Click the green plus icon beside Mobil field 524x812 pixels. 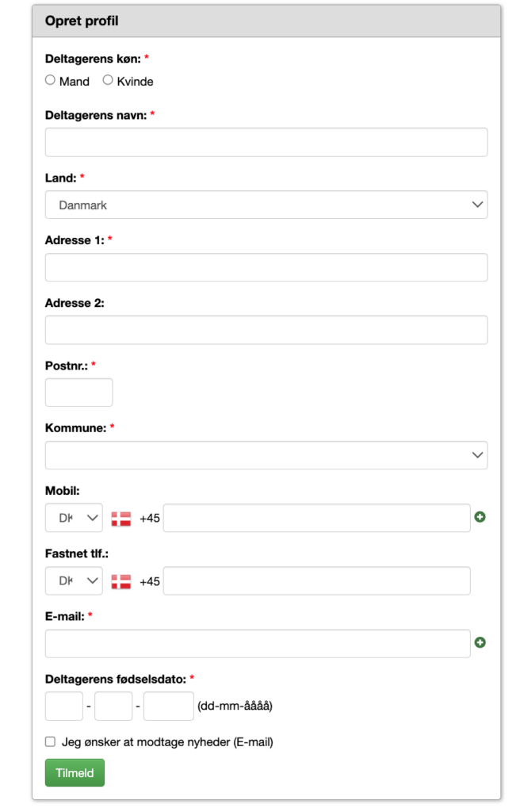coord(480,517)
